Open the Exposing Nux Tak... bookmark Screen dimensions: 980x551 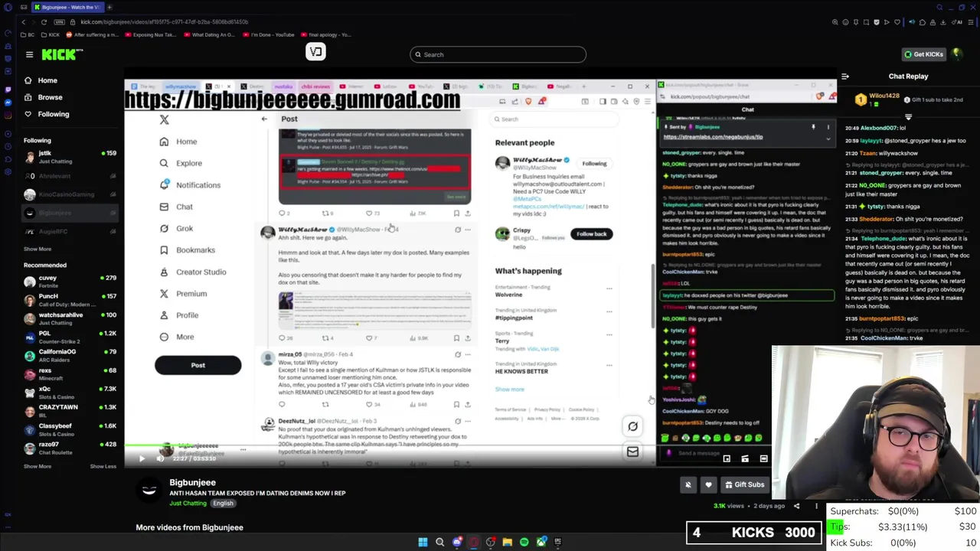point(151,35)
